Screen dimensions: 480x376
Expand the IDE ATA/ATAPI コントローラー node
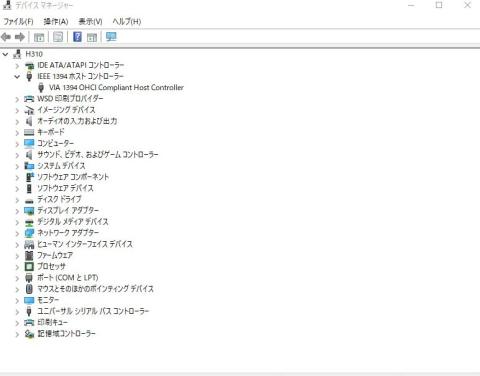pyautogui.click(x=17, y=66)
